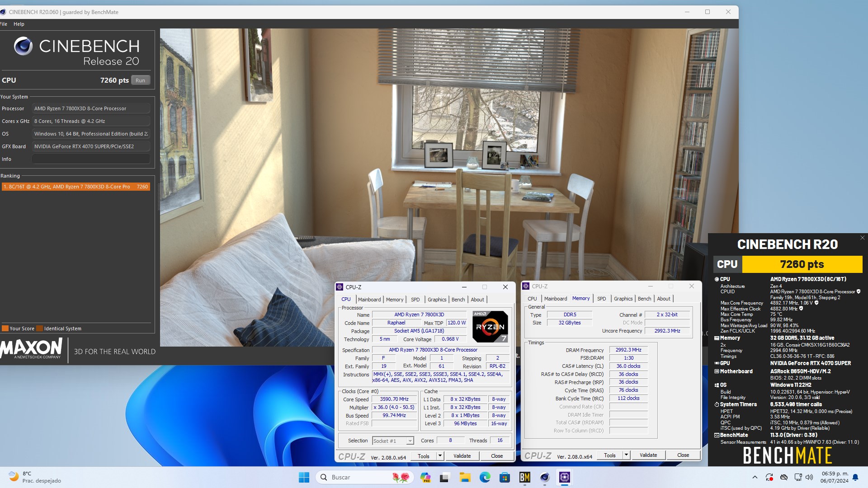This screenshot has height=488, width=868.
Task: Open the weather widget showing 8°C
Action: pyautogui.click(x=35, y=477)
